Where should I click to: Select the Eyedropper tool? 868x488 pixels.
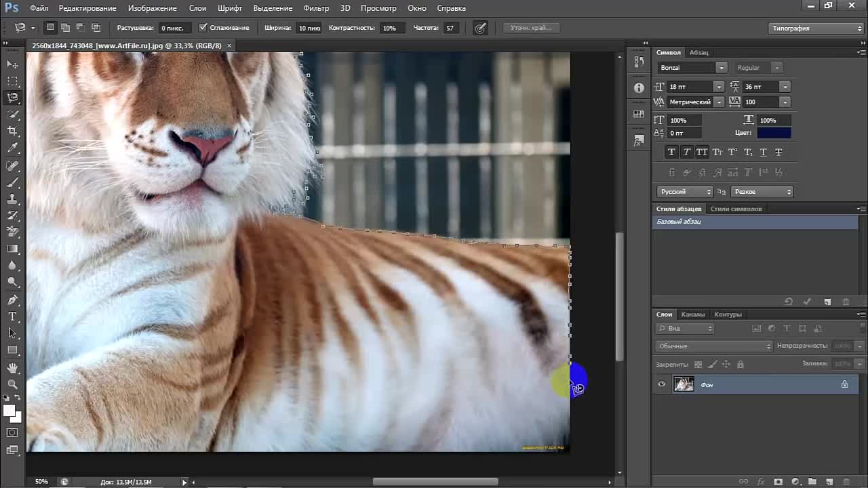point(12,148)
